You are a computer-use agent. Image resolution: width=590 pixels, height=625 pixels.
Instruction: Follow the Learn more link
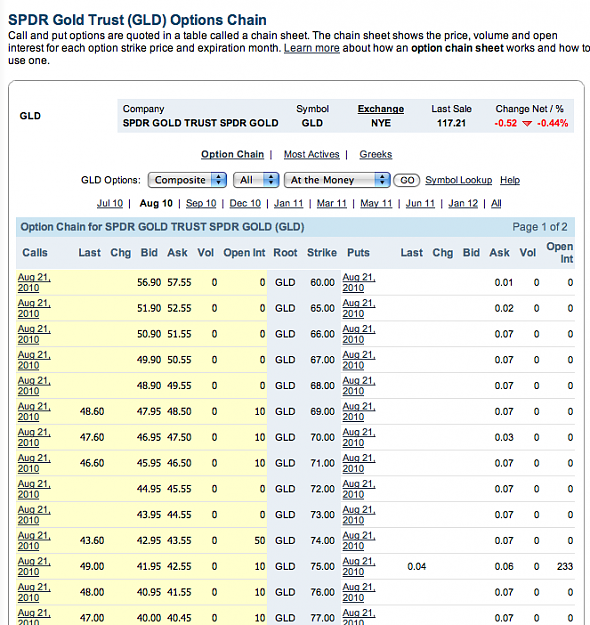click(312, 48)
